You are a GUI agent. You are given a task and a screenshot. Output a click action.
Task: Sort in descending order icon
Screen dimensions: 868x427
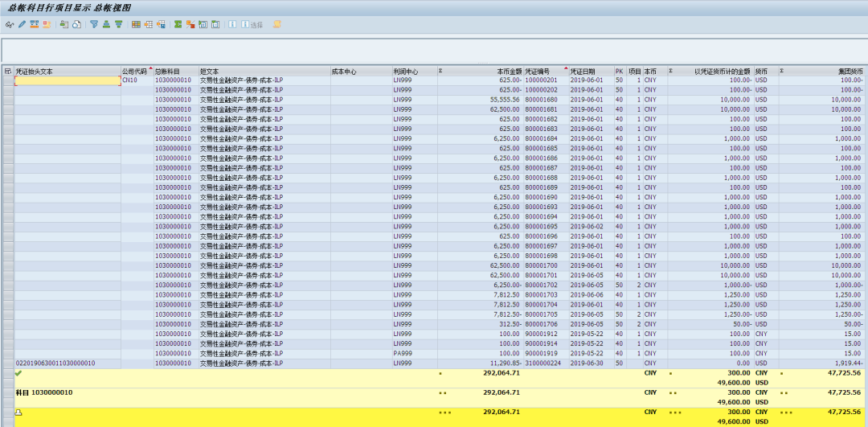[118, 24]
